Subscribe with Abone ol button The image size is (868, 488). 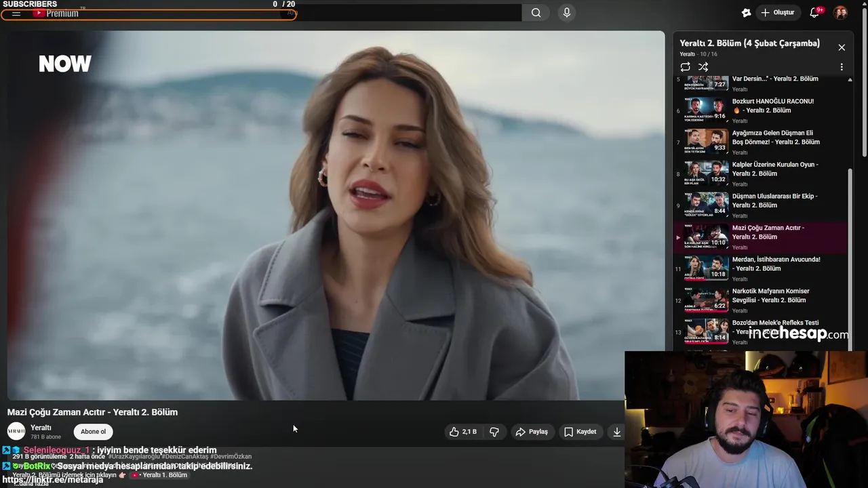[93, 432]
